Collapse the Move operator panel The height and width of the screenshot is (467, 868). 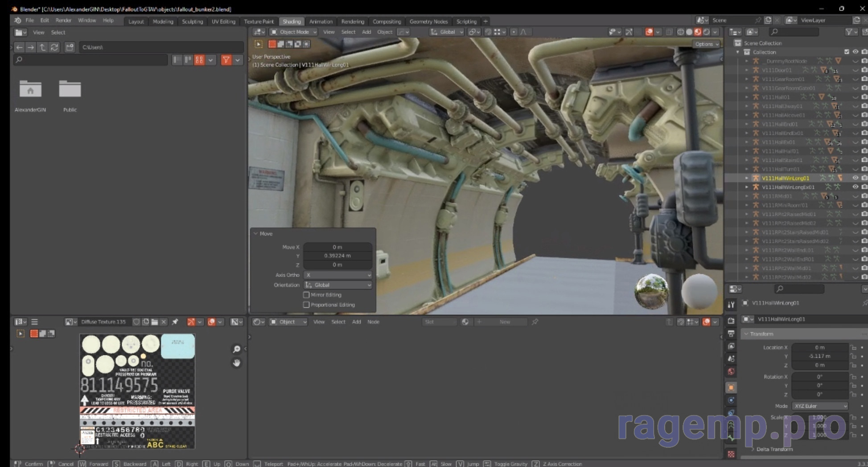[256, 233]
